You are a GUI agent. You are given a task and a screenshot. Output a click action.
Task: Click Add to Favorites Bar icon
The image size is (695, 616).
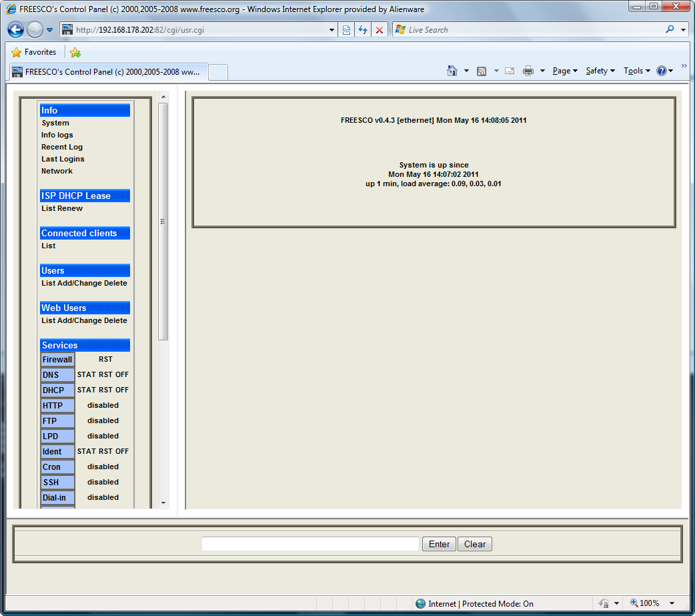[x=75, y=52]
